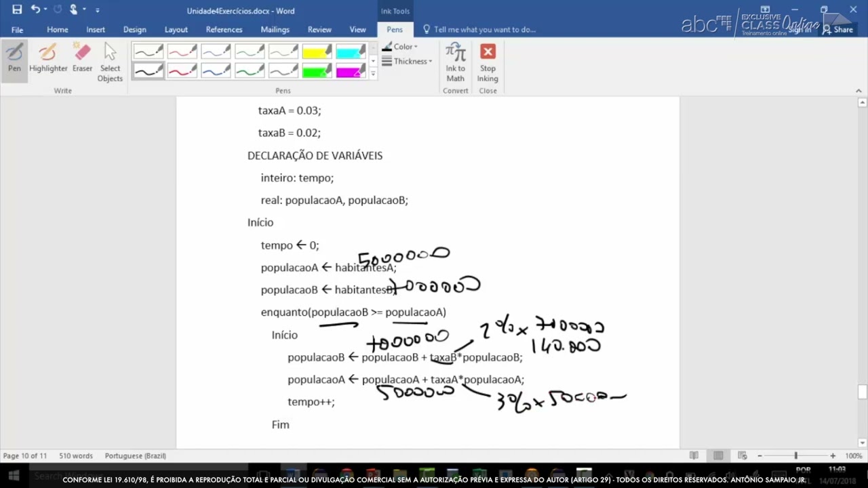Image resolution: width=868 pixels, height=488 pixels.
Task: Switch to the References tab
Action: pos(224,30)
